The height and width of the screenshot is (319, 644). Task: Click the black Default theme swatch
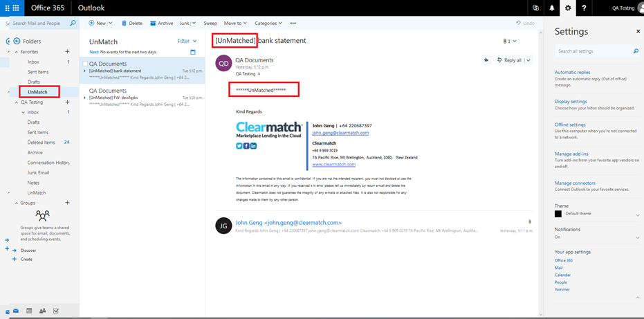coord(558,214)
